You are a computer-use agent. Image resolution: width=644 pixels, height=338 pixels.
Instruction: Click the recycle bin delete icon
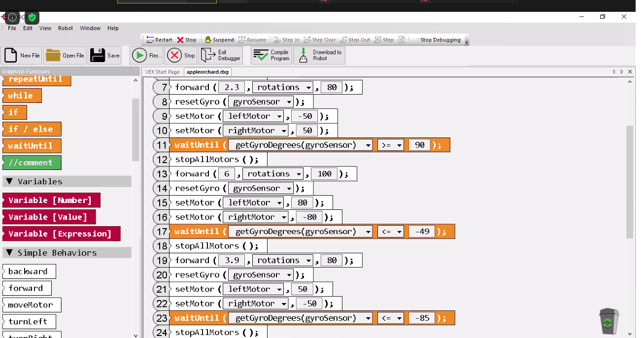point(609,320)
